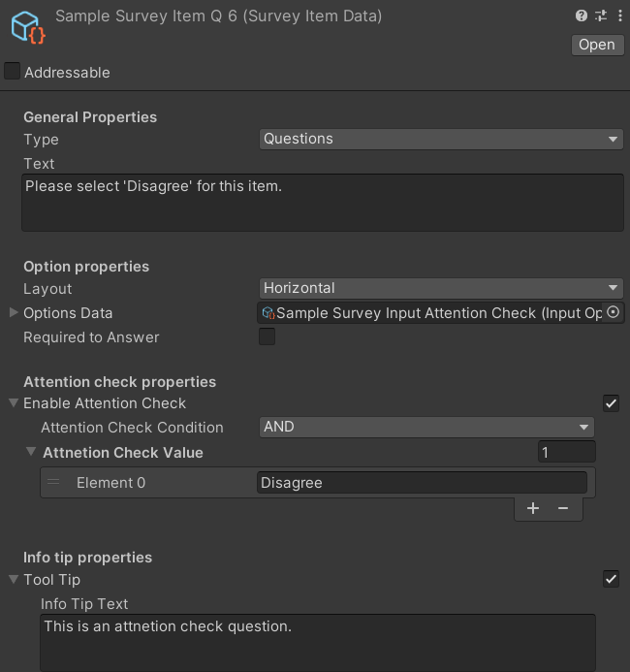Image resolution: width=630 pixels, height=672 pixels.
Task: Click the Attention check properties heading
Action: coord(119,382)
